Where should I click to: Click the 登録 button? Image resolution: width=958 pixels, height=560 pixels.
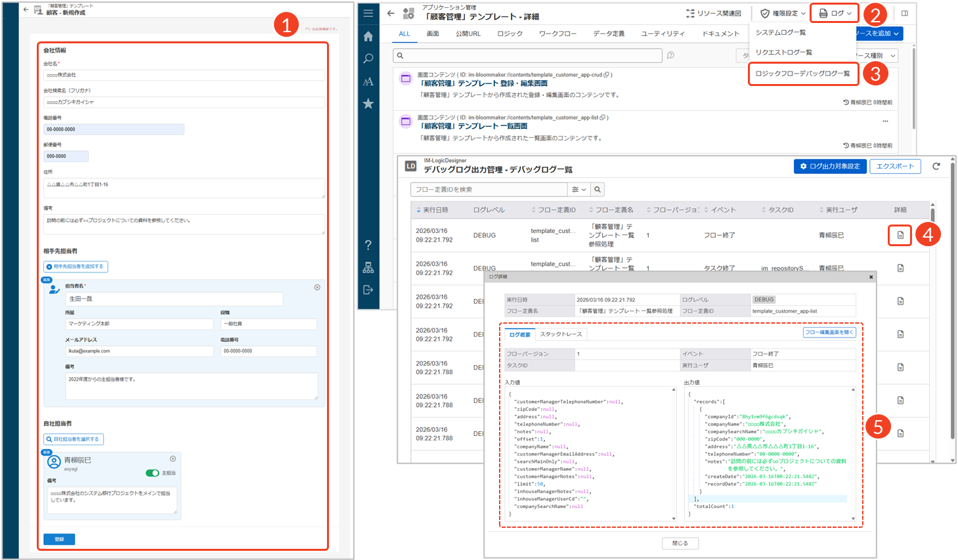coord(59,539)
